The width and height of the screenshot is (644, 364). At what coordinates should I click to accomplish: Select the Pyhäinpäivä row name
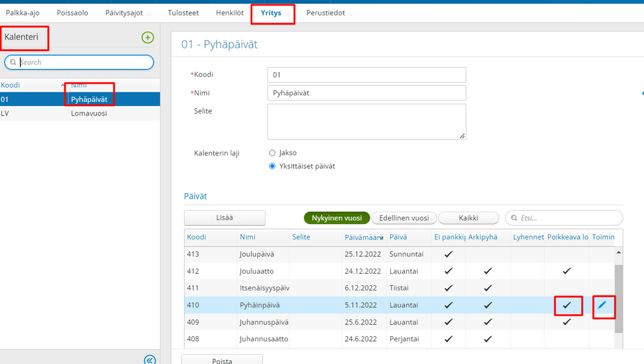(x=260, y=305)
